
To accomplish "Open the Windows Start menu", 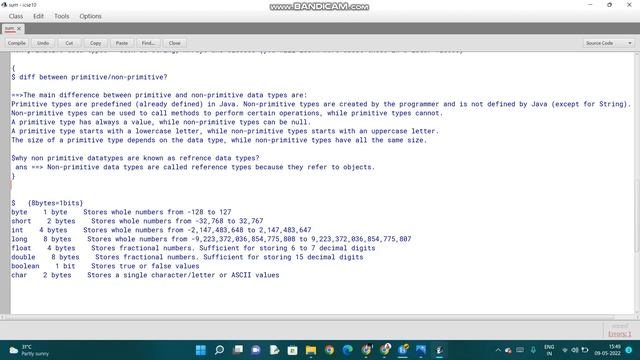I will click(201, 350).
